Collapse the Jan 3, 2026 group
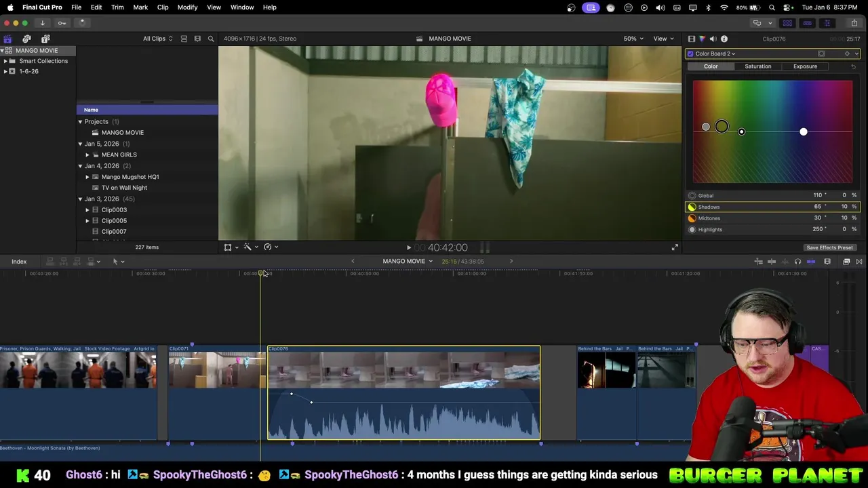Screen dimensions: 868x488 click(x=80, y=199)
